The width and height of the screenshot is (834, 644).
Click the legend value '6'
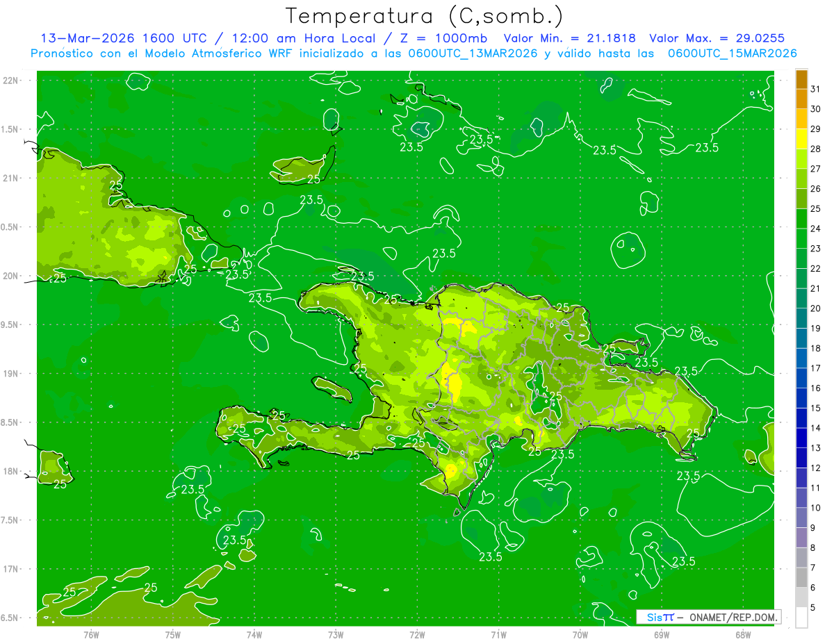click(813, 588)
